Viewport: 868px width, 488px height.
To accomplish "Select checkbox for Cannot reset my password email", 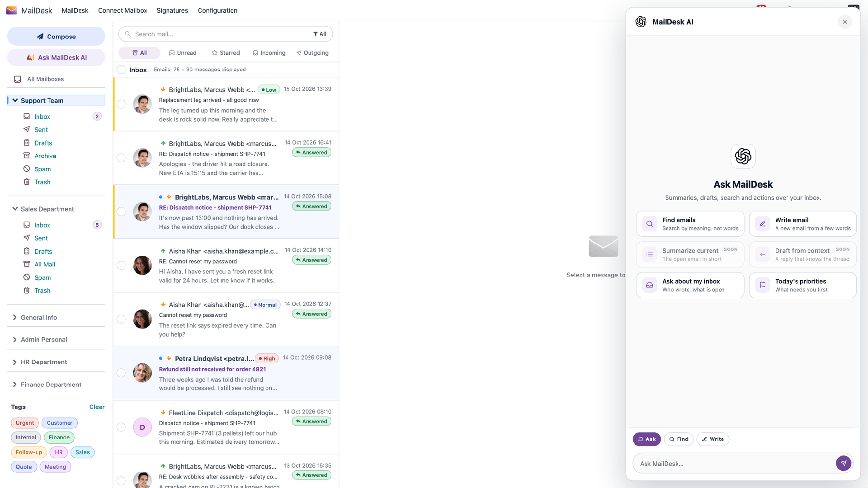I will click(121, 319).
